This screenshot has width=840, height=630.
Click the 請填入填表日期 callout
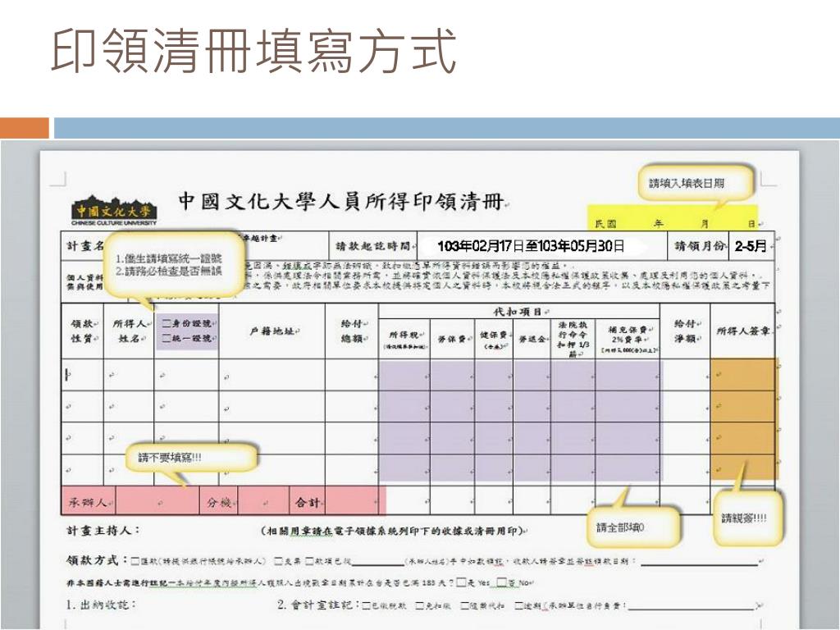pyautogui.click(x=696, y=184)
